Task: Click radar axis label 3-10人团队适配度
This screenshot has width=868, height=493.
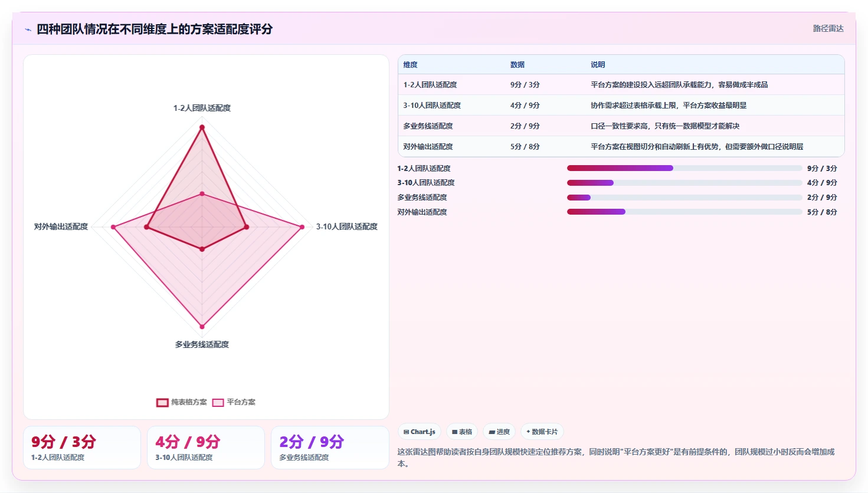Action: (x=347, y=226)
